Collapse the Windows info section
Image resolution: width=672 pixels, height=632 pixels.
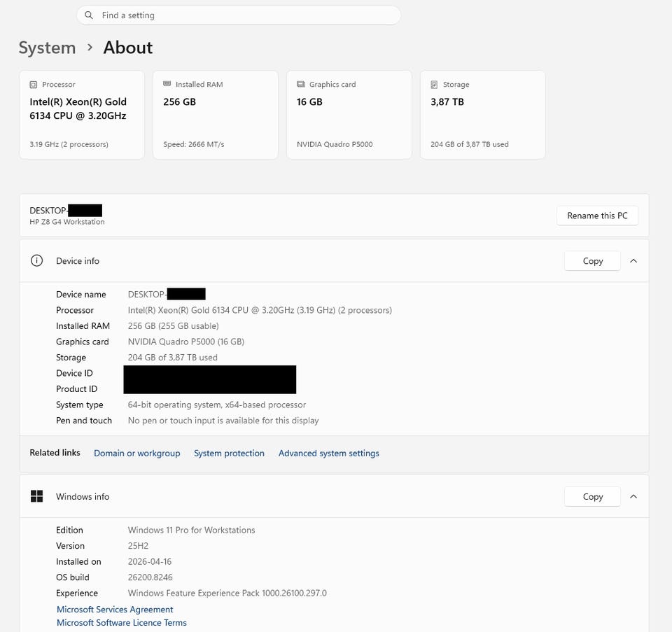coord(633,496)
